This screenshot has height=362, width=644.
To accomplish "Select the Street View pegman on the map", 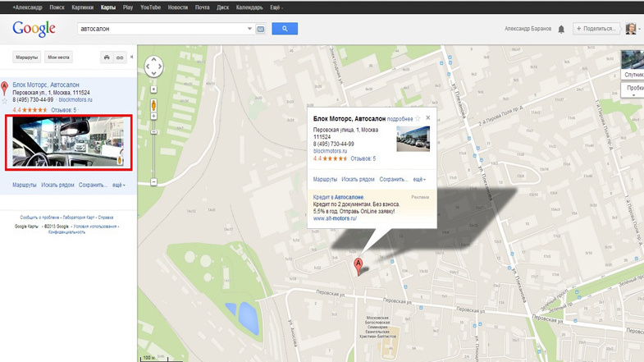I will (x=153, y=106).
